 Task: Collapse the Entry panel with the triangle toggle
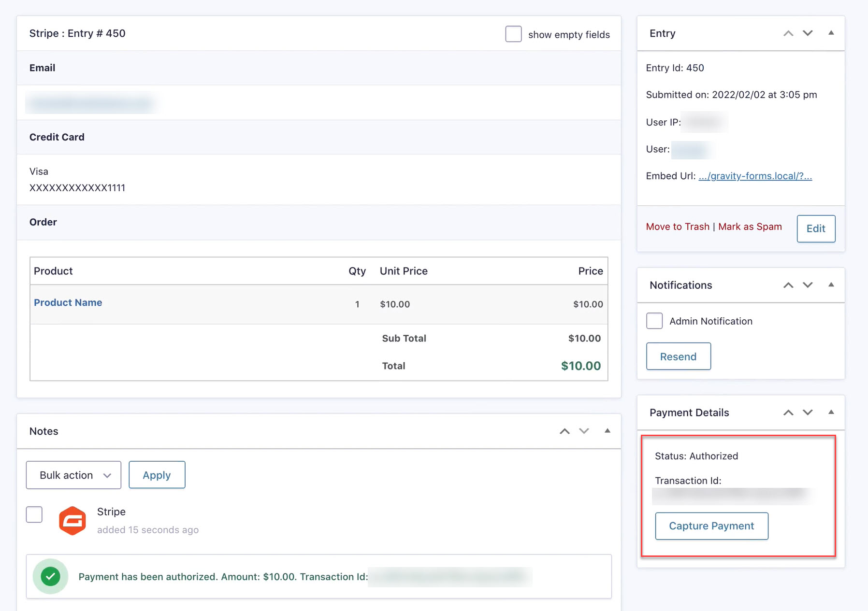coord(831,33)
